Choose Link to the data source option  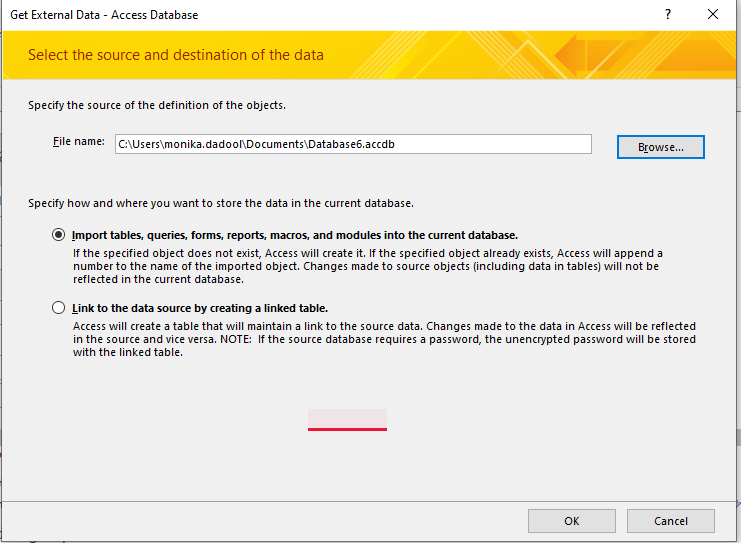click(x=59, y=308)
